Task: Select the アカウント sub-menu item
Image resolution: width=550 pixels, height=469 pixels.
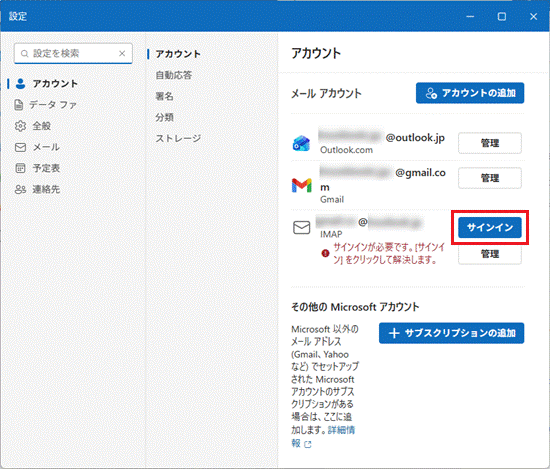Action: tap(178, 54)
